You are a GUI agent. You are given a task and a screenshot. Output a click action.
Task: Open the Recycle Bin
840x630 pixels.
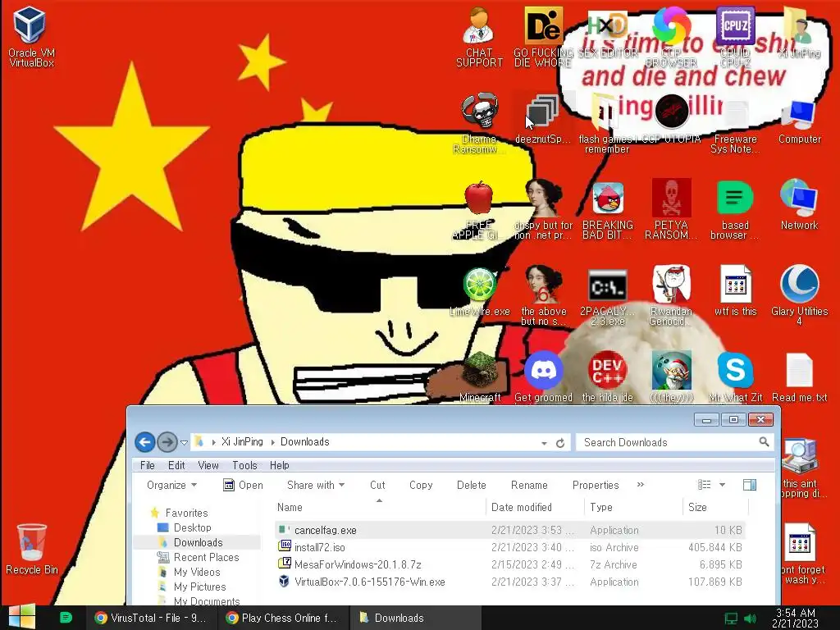point(32,549)
